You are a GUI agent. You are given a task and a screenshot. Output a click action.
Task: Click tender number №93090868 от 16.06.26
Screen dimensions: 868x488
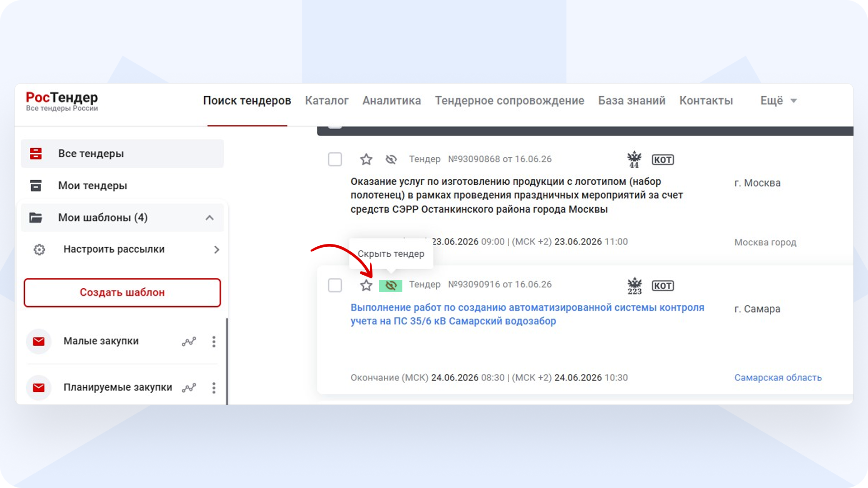500,159
